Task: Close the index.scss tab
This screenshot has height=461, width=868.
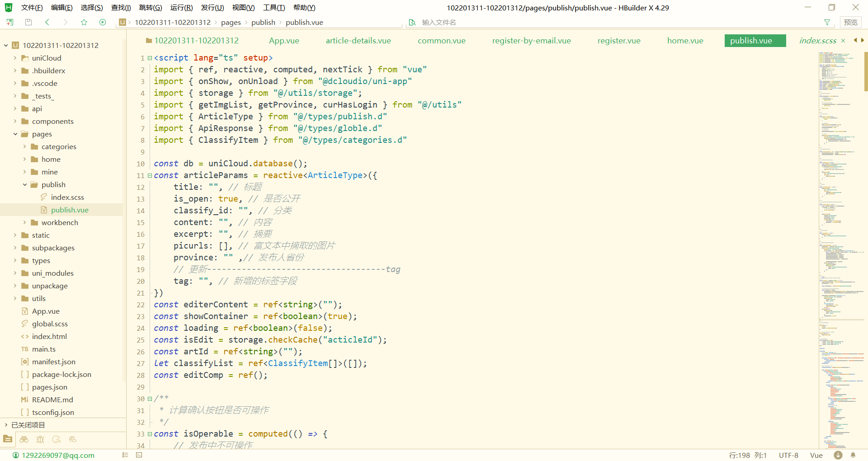Action: pos(843,41)
